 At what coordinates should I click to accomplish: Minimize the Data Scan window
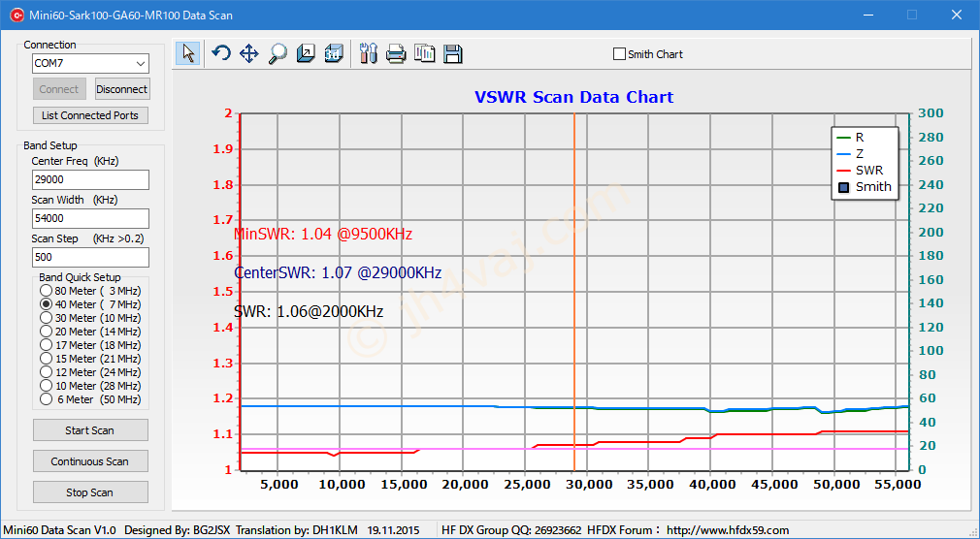[x=868, y=15]
